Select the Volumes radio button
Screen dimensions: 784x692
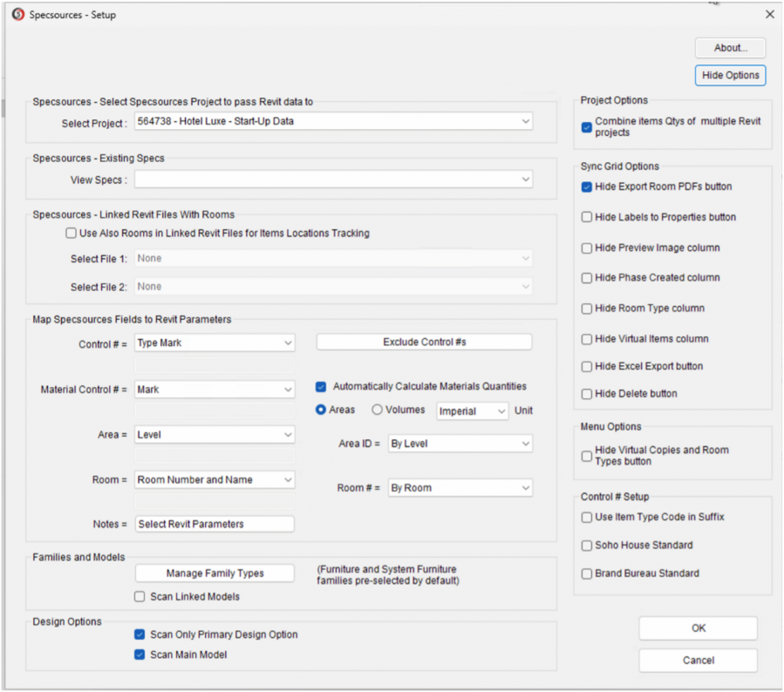[377, 410]
